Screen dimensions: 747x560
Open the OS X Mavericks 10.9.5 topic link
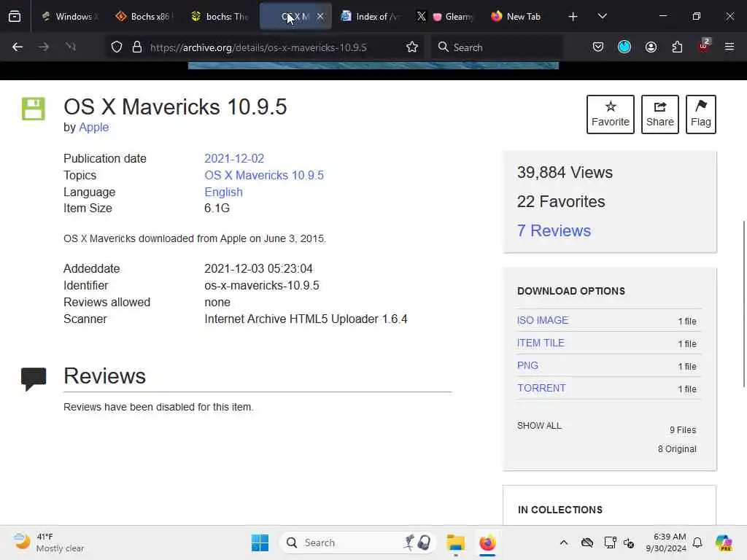[264, 175]
